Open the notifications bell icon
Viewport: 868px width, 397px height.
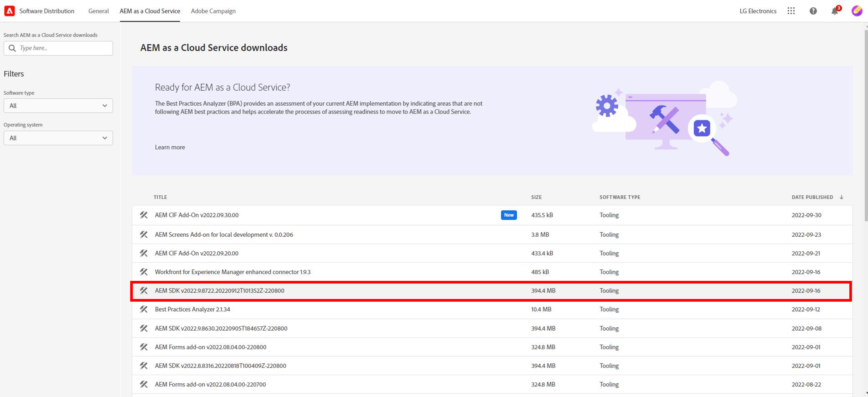point(834,11)
